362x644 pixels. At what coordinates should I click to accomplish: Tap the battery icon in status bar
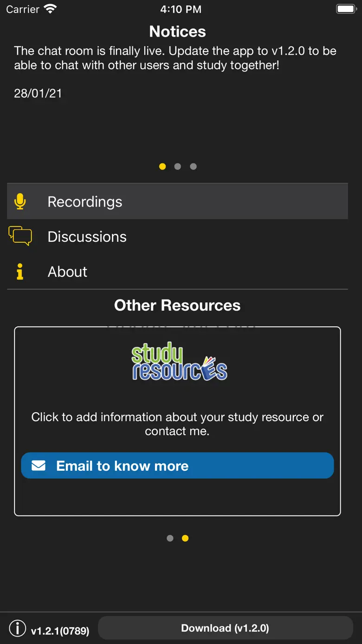[x=346, y=9]
